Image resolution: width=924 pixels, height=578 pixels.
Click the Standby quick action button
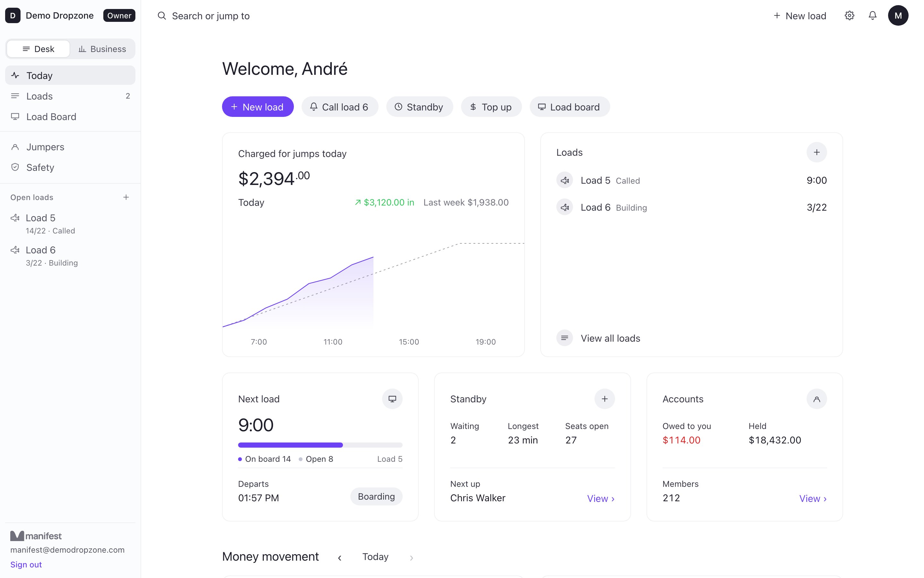tap(420, 107)
